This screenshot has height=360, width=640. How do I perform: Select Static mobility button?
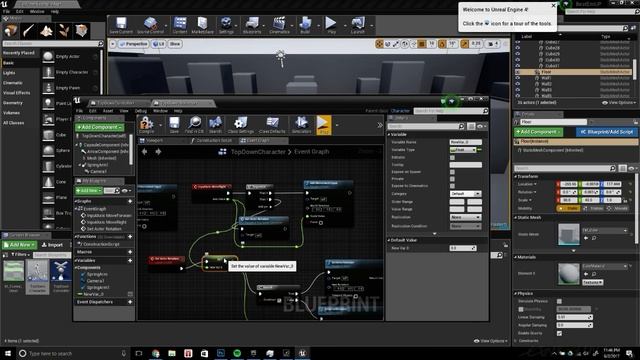[x=568, y=208]
